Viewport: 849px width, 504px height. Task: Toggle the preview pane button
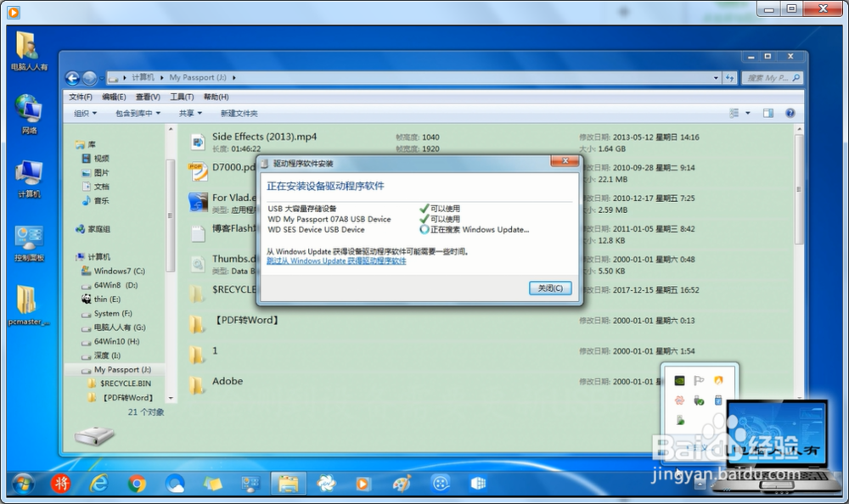(767, 113)
